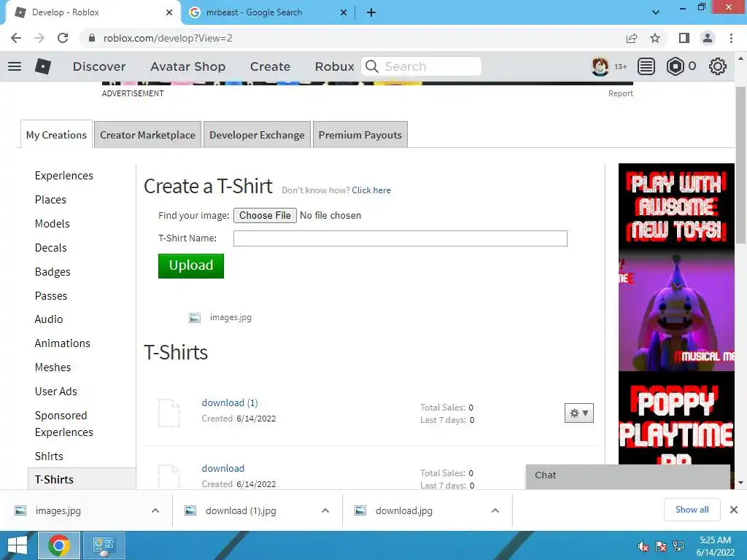Open a new browser tab

(x=371, y=13)
